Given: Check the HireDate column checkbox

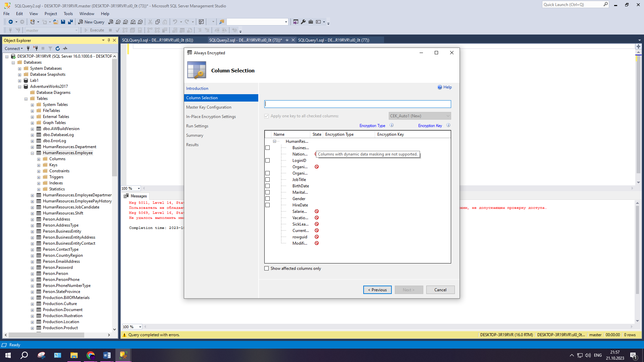Looking at the screenshot, I should tap(267, 205).
